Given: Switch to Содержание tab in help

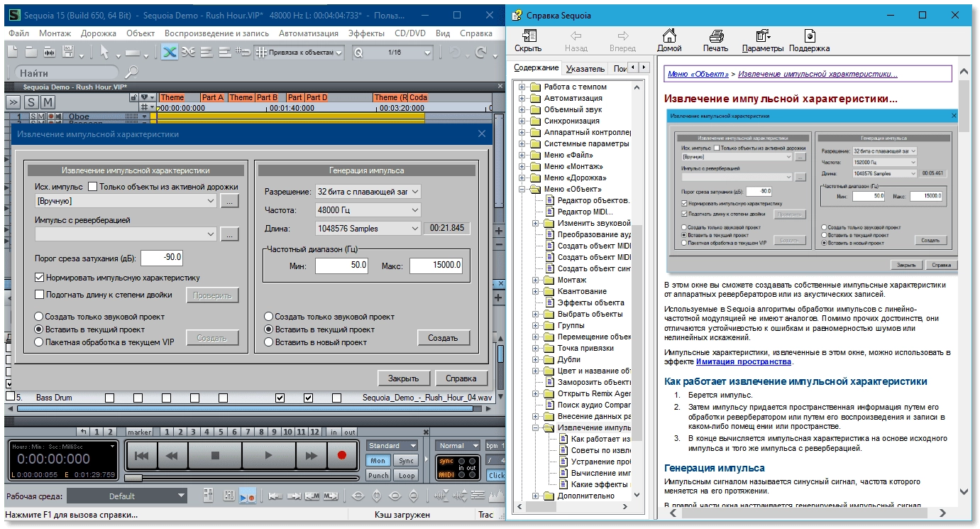Looking at the screenshot, I should (x=536, y=67).
